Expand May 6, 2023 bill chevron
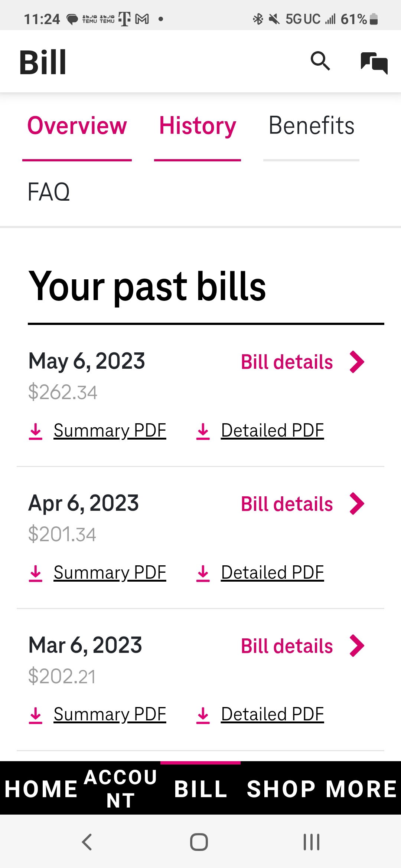 (x=357, y=362)
